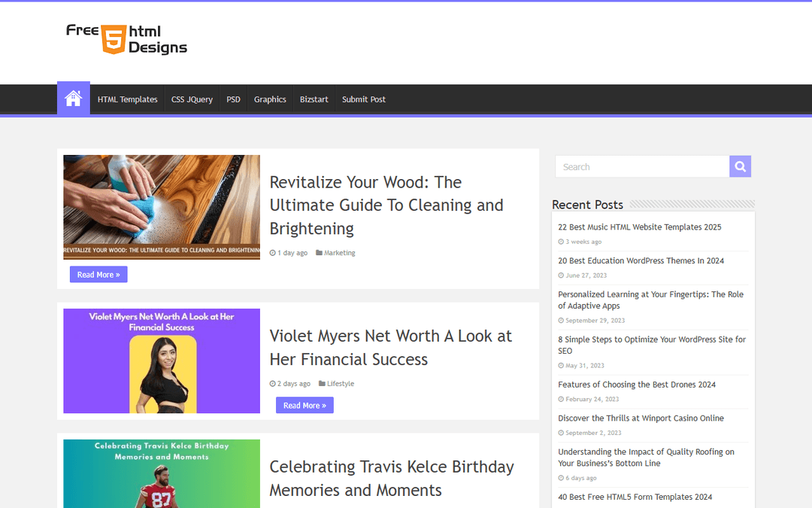Click the 'May 31, 2023' date text
The height and width of the screenshot is (508, 812).
(585, 366)
